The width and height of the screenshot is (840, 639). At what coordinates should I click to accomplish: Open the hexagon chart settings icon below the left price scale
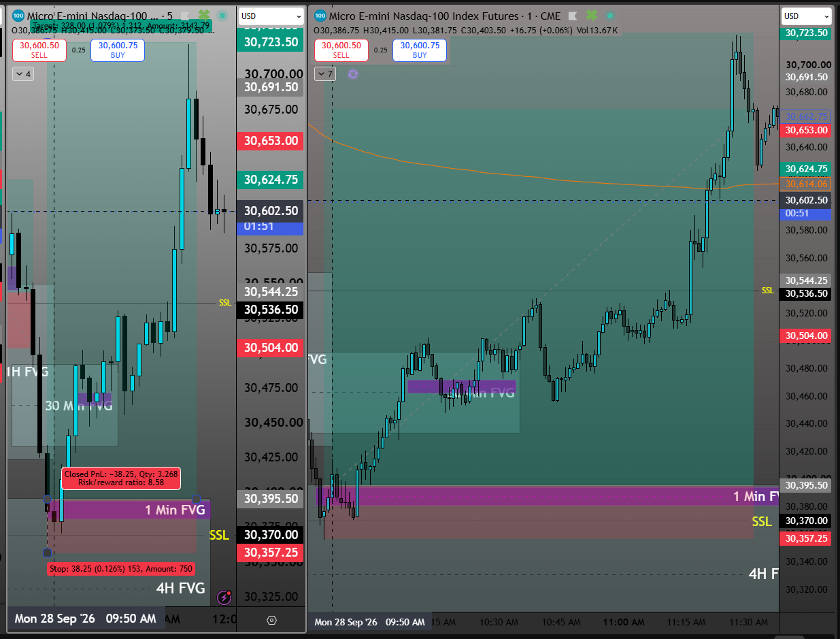(x=271, y=620)
